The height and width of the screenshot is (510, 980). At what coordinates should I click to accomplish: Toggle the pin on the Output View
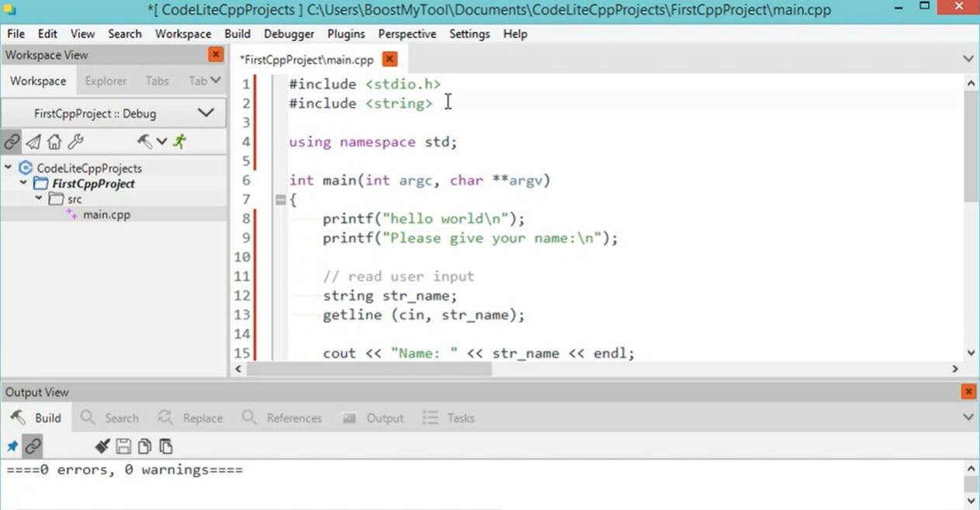tap(12, 446)
